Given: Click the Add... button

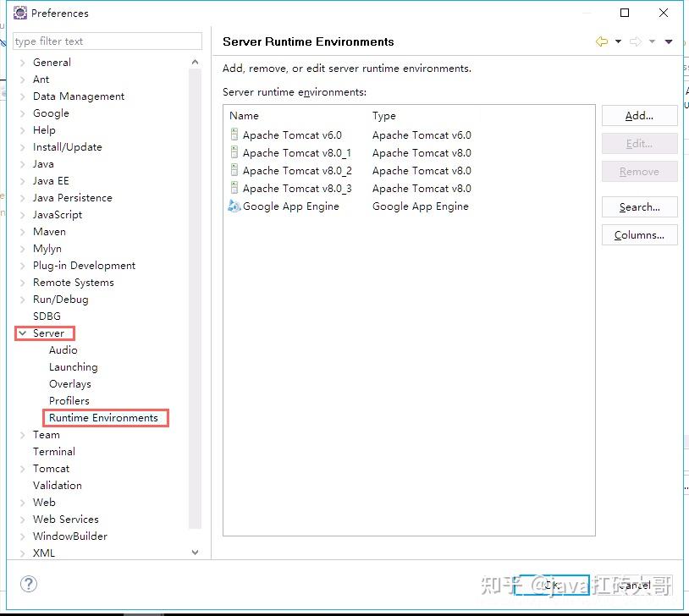Looking at the screenshot, I should [639, 116].
